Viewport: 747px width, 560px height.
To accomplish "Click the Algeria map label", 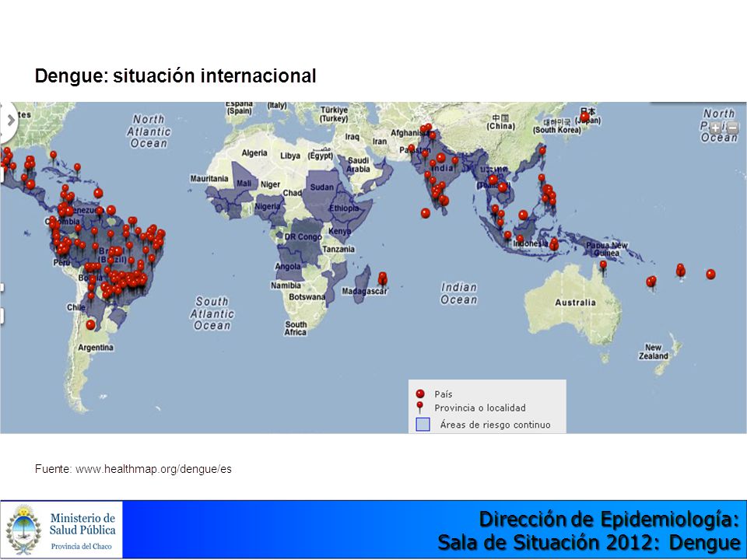I will point(254,153).
